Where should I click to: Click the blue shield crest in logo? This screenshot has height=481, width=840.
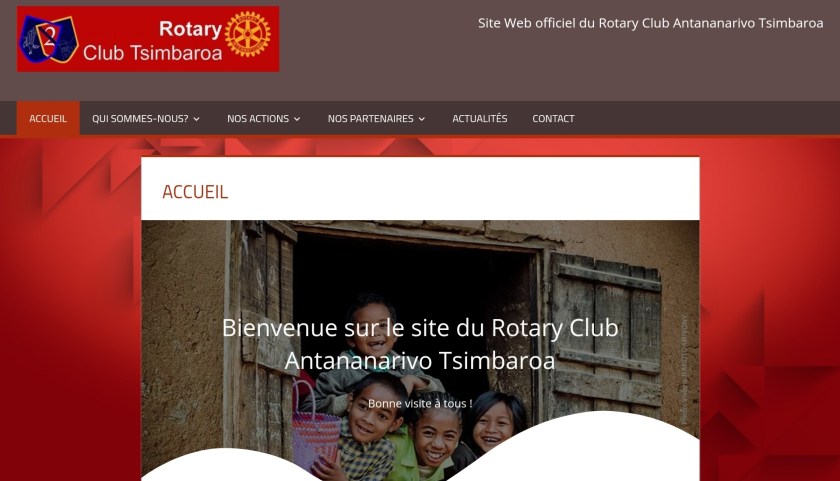(48, 39)
